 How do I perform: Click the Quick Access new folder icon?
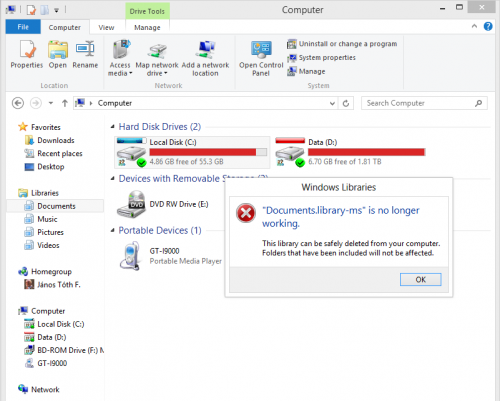(x=45, y=10)
